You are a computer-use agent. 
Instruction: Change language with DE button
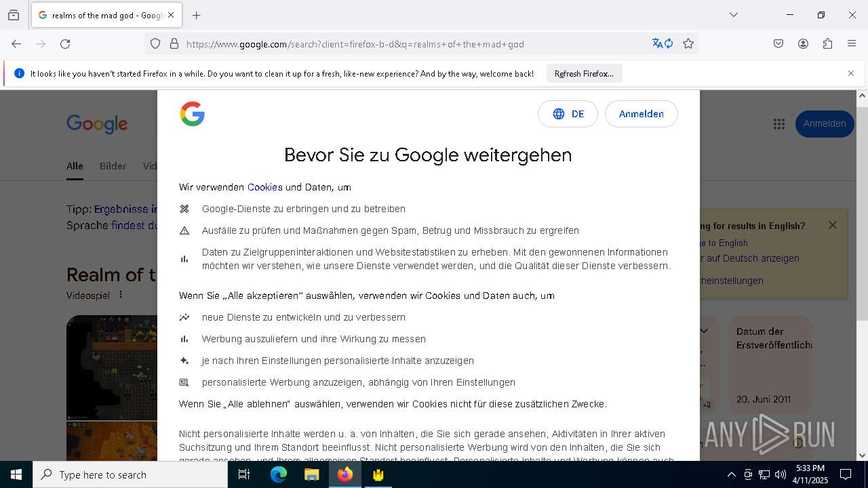click(568, 114)
